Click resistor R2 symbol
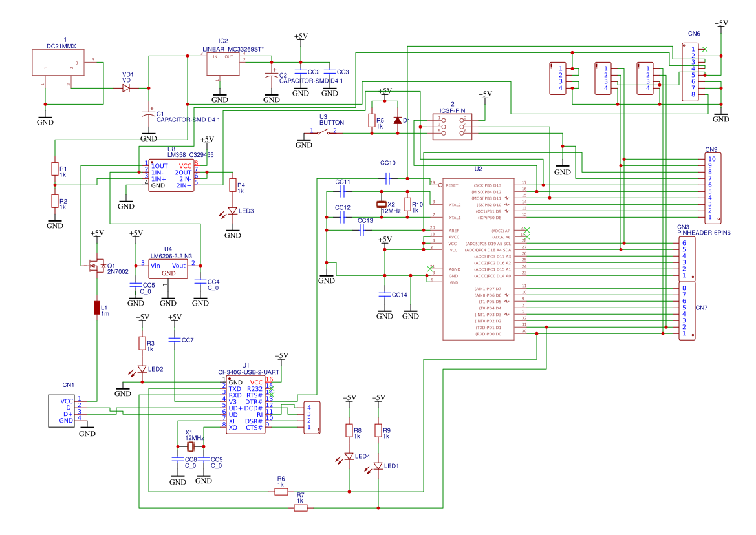 coord(55,202)
